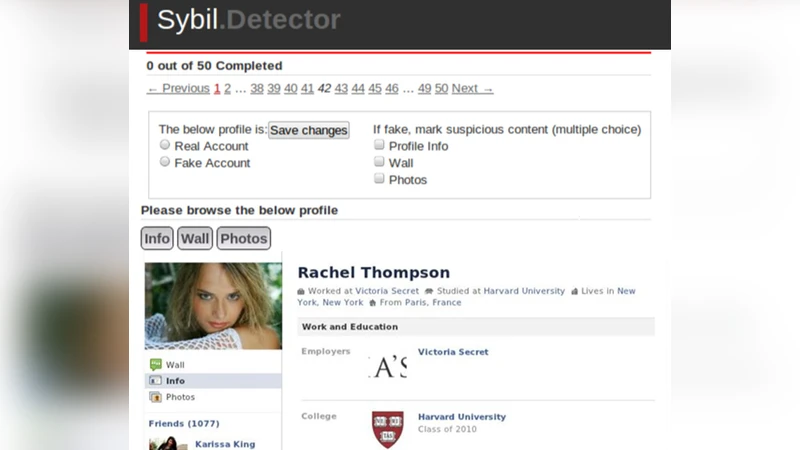Click the Info card icon in sidebar
The width and height of the screenshot is (800, 450).
(x=155, y=381)
